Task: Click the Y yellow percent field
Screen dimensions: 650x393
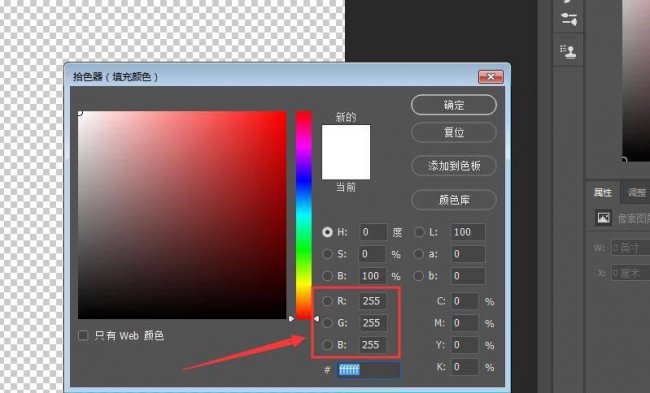Action: pyautogui.click(x=465, y=344)
